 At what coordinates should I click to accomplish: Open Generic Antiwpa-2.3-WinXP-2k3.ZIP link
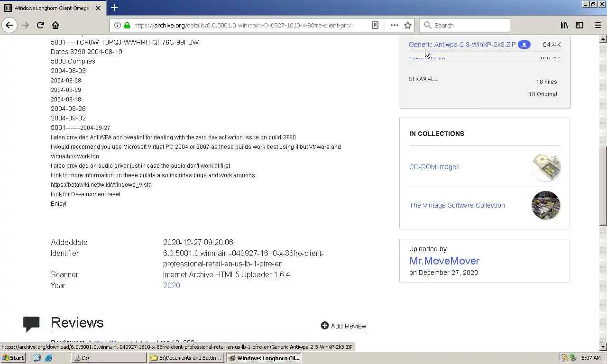(462, 45)
